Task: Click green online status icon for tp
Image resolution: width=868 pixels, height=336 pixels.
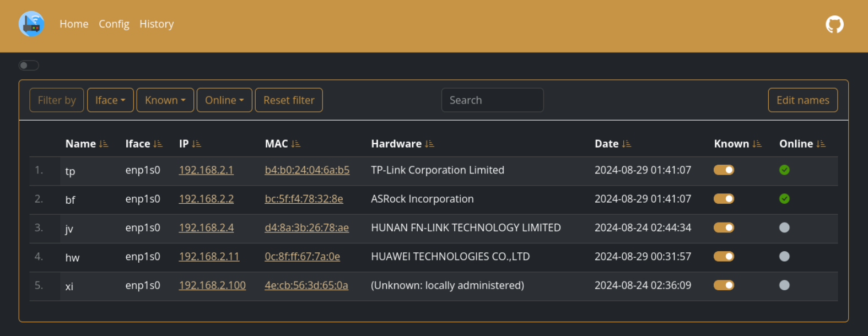Action: point(784,170)
